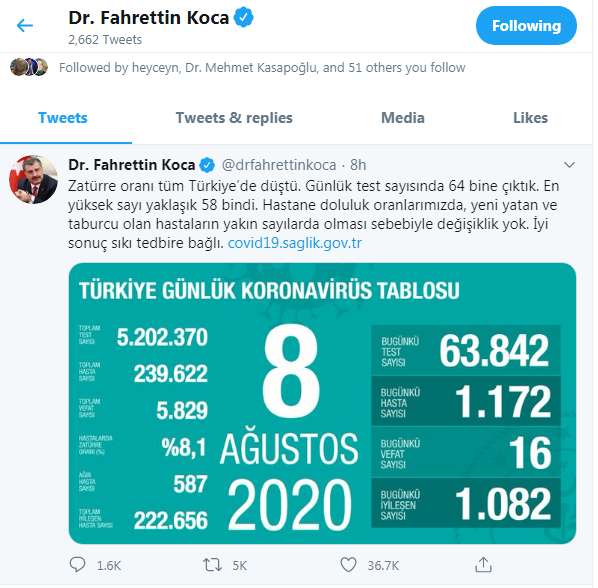The image size is (598, 588).
Task: Click the verified badge in the tweet
Action: pyautogui.click(x=207, y=165)
